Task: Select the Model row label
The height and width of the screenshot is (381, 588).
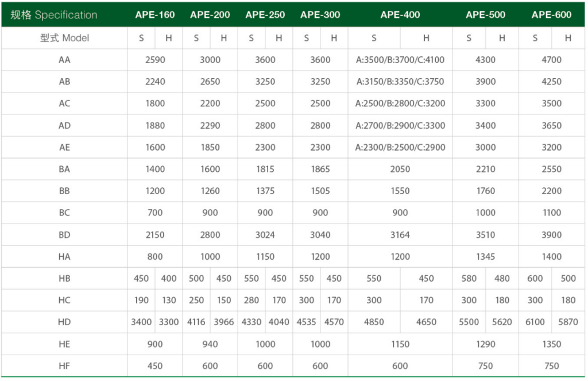Action: pyautogui.click(x=64, y=38)
